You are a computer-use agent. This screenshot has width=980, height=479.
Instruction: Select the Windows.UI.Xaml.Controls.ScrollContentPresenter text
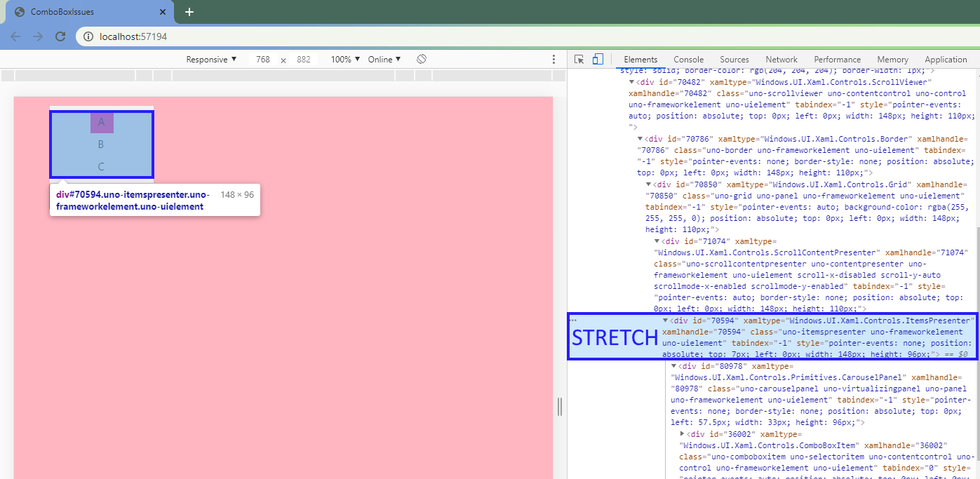(767, 252)
